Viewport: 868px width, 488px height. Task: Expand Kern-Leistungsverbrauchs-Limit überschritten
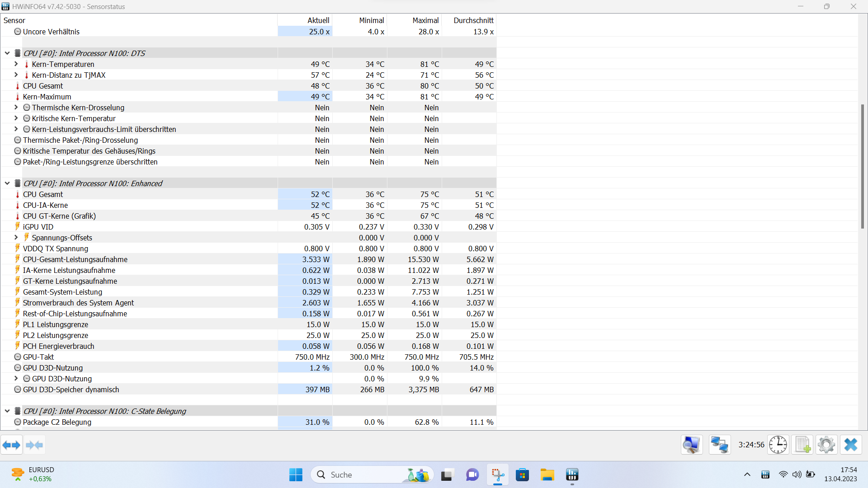click(16, 129)
